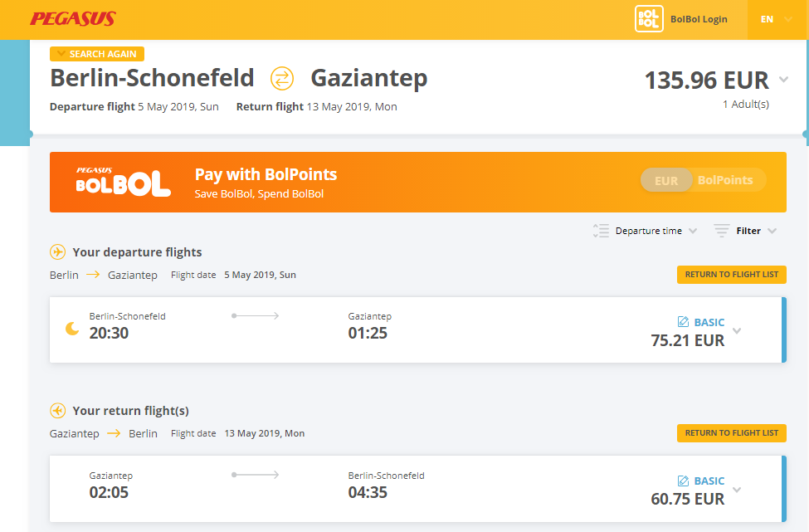This screenshot has width=809, height=532.
Task: Open the Departure time sort dropdown
Action: (x=655, y=231)
